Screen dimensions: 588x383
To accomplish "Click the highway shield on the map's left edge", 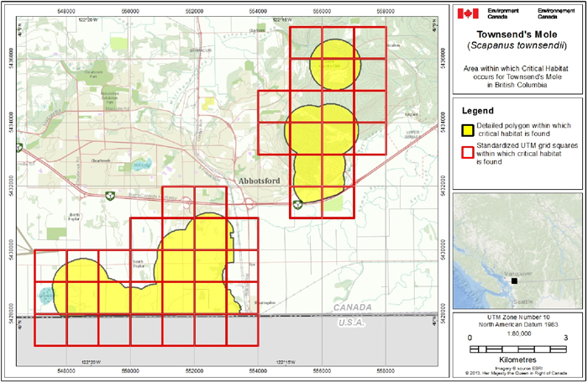I will point(18,146).
